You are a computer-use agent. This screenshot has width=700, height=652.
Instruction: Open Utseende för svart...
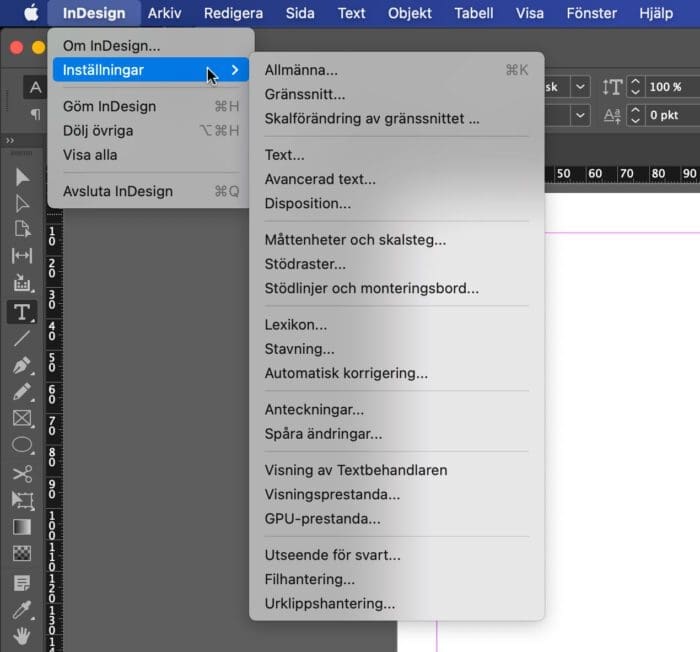[x=396, y=555]
